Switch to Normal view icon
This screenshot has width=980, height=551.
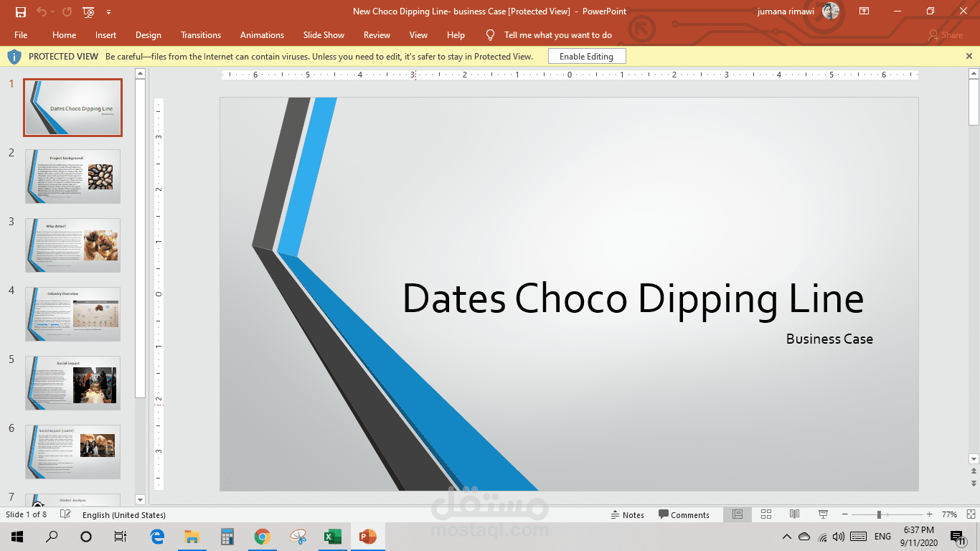738,514
